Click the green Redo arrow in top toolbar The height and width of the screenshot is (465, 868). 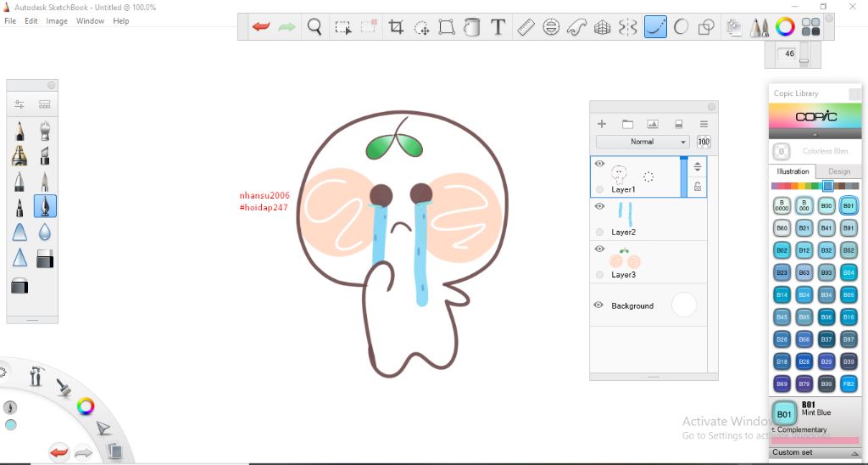coord(287,26)
